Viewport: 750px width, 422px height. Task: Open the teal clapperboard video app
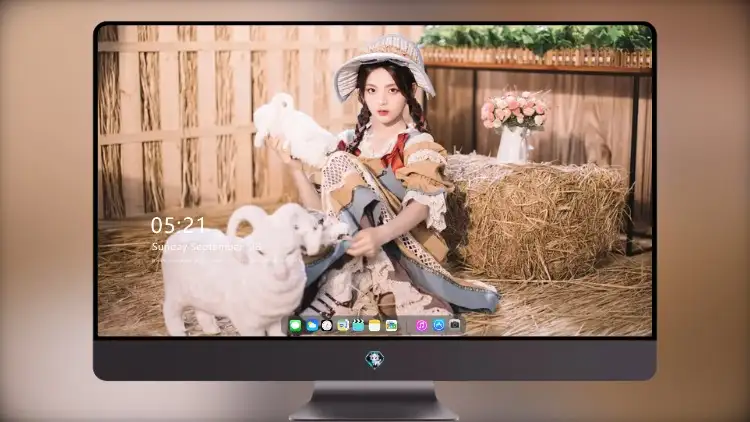pos(358,326)
